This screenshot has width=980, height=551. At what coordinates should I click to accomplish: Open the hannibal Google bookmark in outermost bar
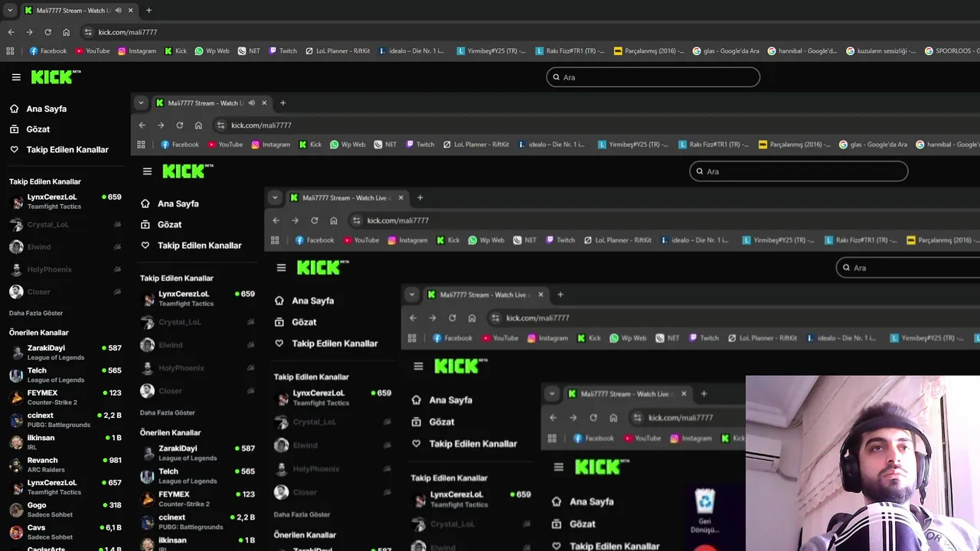(x=802, y=51)
